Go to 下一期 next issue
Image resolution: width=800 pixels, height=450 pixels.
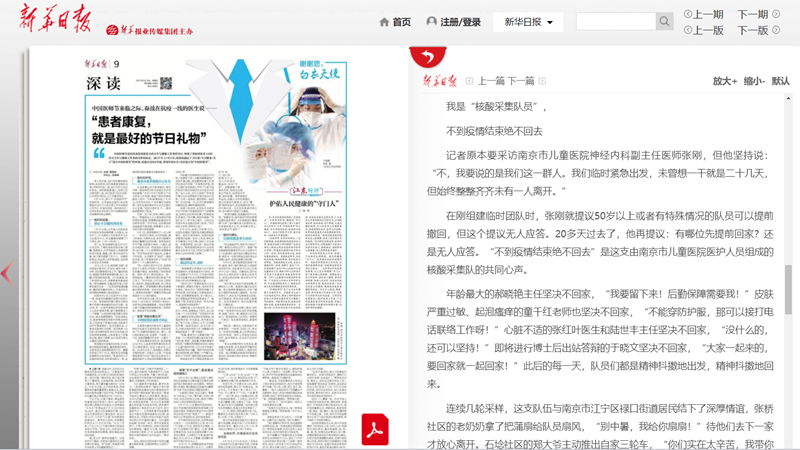[x=753, y=14]
